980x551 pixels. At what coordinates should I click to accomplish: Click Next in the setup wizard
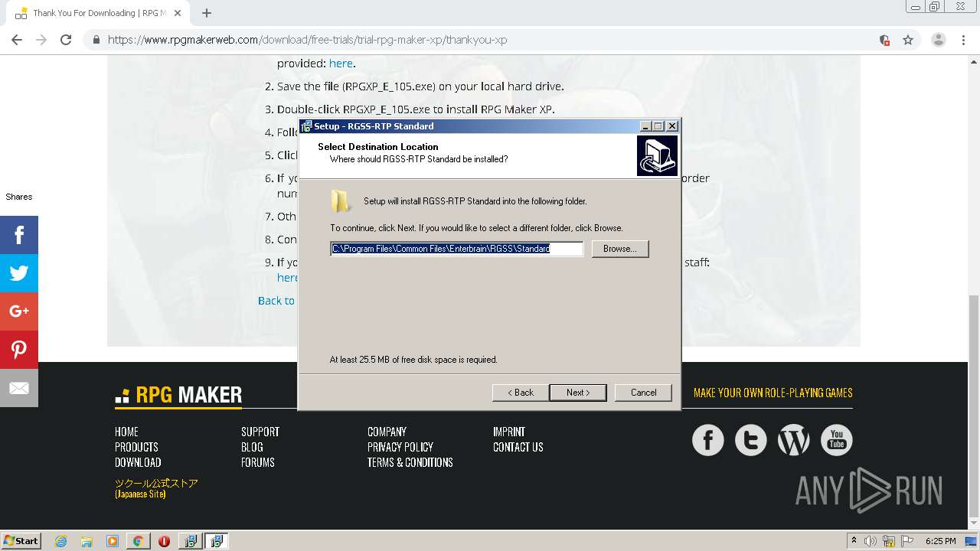(x=578, y=393)
